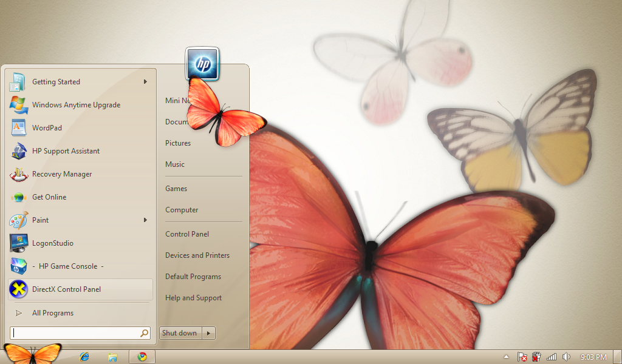Expand the Paint recent files arrow
This screenshot has height=364, width=622.
coord(145,220)
